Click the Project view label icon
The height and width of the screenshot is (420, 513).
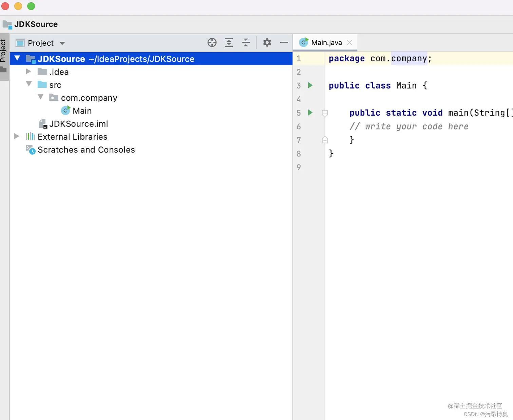(20, 43)
